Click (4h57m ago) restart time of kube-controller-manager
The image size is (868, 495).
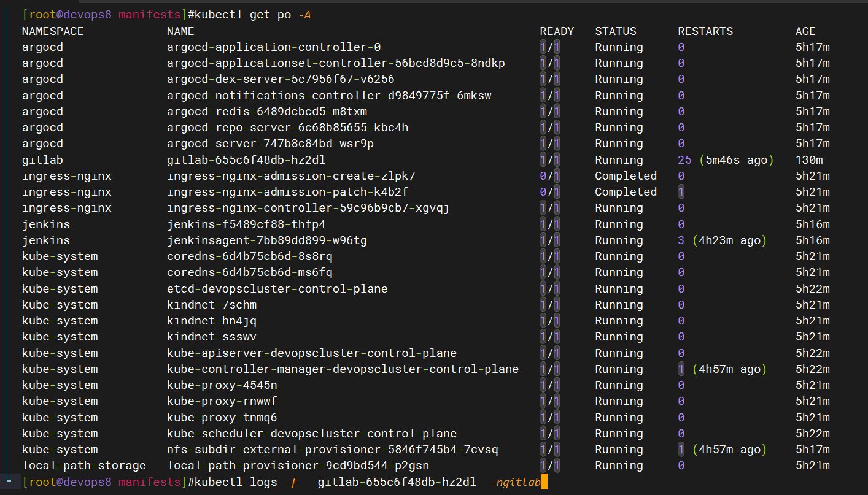coord(729,369)
